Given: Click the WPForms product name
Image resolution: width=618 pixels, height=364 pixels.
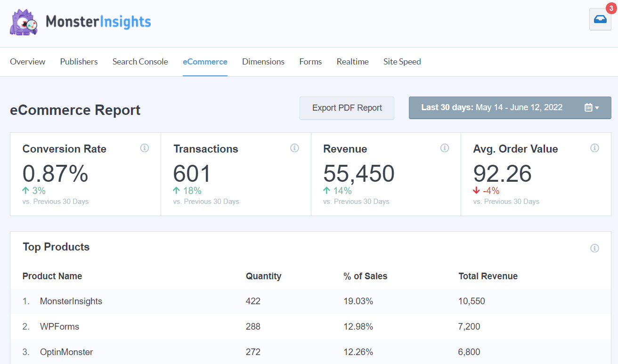Looking at the screenshot, I should click(59, 326).
